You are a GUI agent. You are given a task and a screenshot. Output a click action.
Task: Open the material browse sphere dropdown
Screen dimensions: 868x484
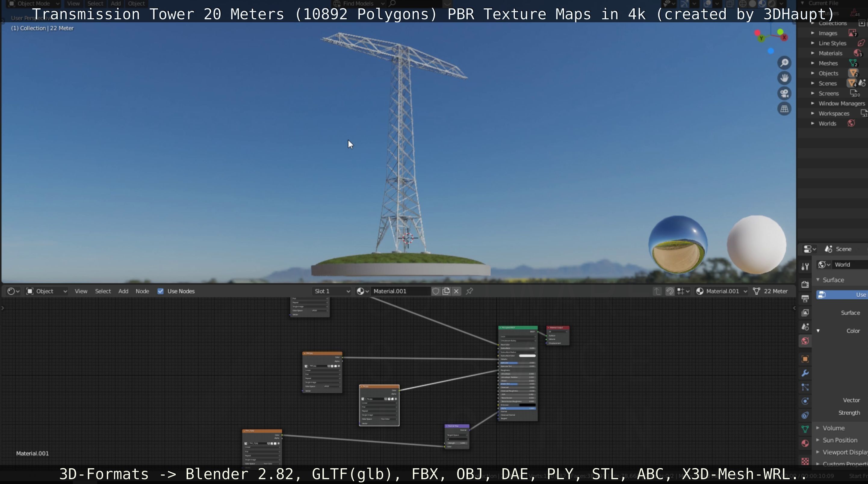coord(363,291)
